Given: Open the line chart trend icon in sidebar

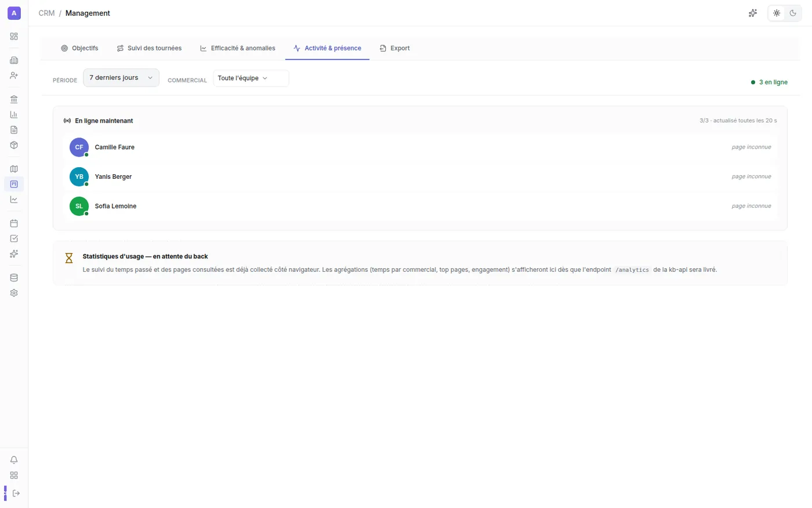Looking at the screenshot, I should [x=14, y=200].
